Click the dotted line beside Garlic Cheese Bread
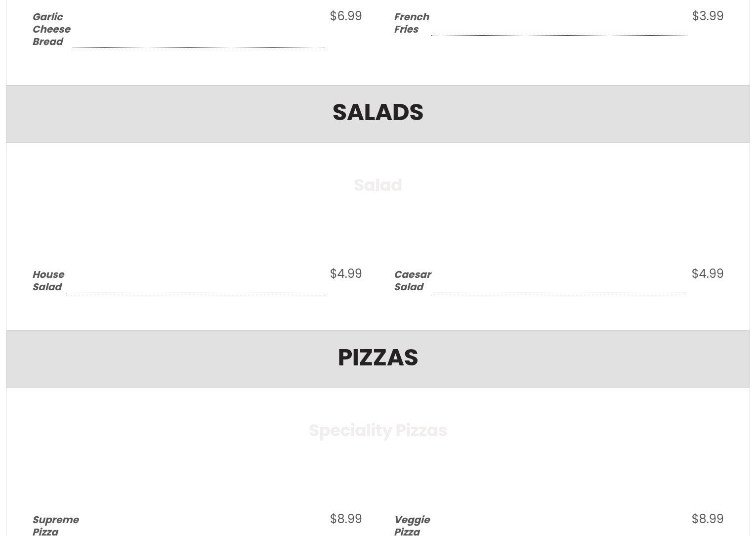This screenshot has height=536, width=756. 199,47
